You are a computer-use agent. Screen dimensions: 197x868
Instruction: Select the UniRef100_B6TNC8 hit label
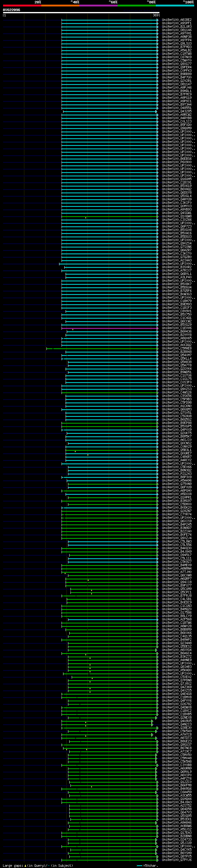177,748
